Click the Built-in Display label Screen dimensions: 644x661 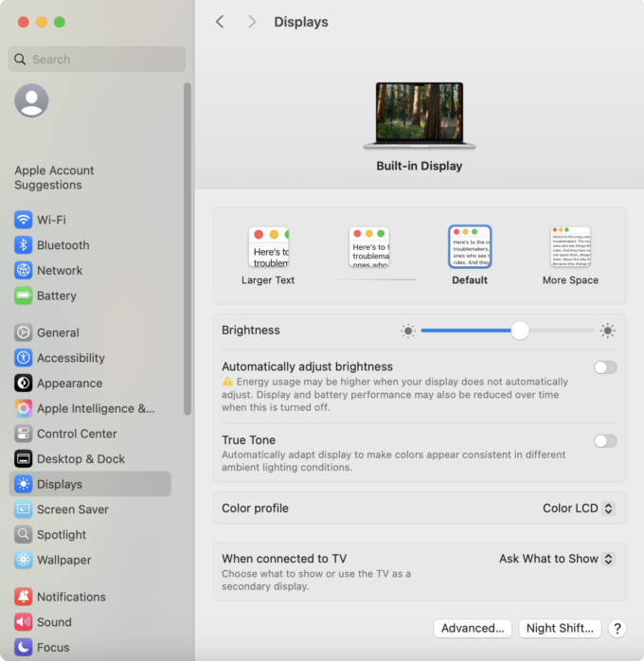point(420,166)
